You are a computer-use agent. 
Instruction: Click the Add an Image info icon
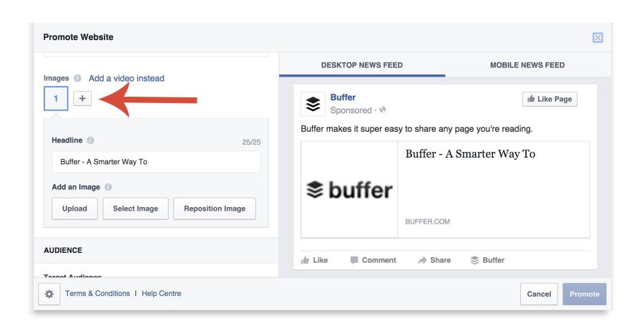pyautogui.click(x=108, y=187)
